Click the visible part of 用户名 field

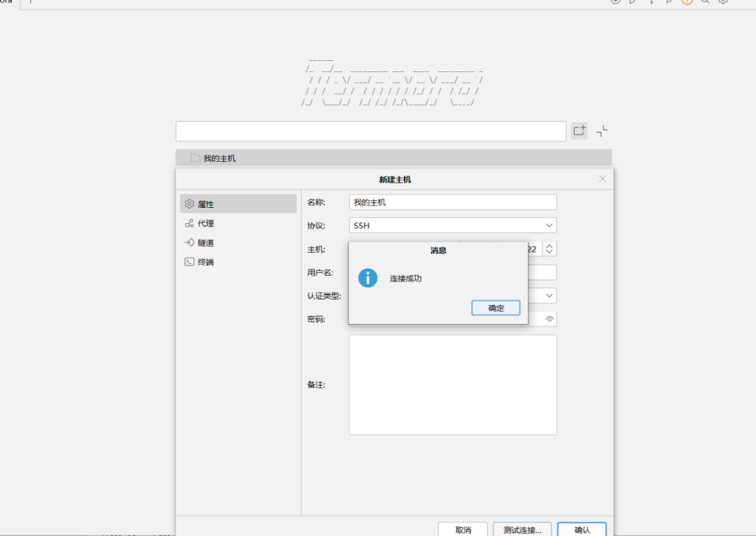542,272
